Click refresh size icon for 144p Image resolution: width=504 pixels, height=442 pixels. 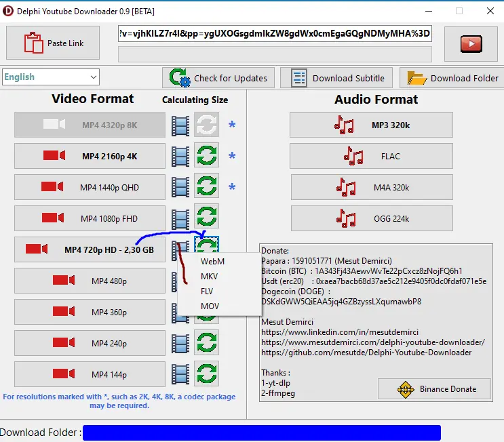pos(207,374)
